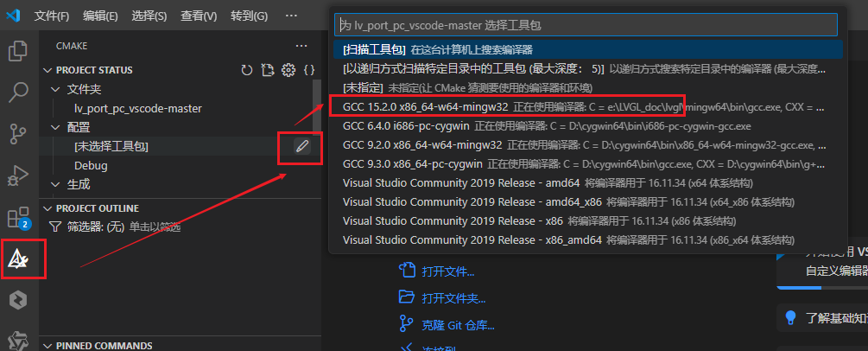Select the Debug configuration row
This screenshot has height=351, width=868.
[x=180, y=165]
